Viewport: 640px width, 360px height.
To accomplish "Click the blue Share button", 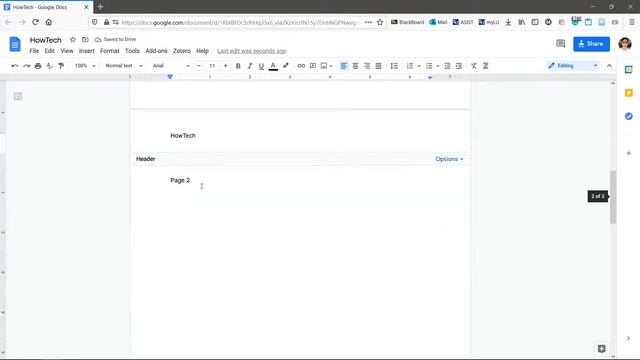I will (591, 44).
